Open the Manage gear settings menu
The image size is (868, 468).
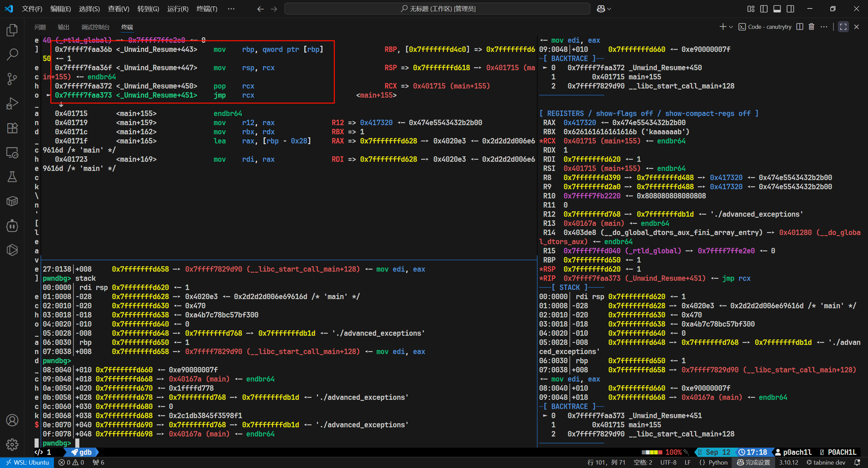click(x=12, y=444)
